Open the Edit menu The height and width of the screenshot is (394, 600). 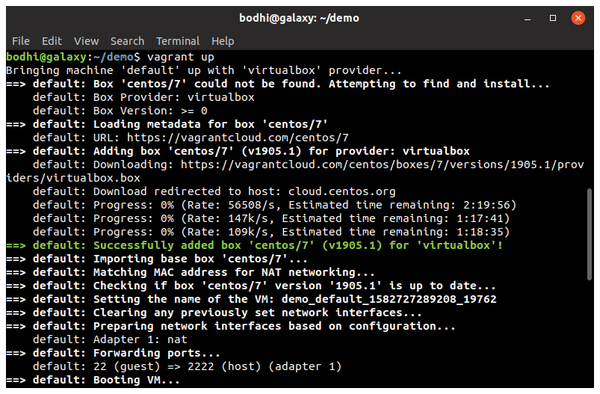[52, 41]
